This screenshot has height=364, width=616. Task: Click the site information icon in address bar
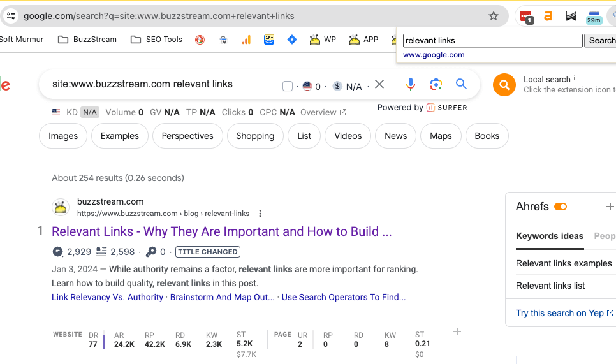click(x=11, y=16)
